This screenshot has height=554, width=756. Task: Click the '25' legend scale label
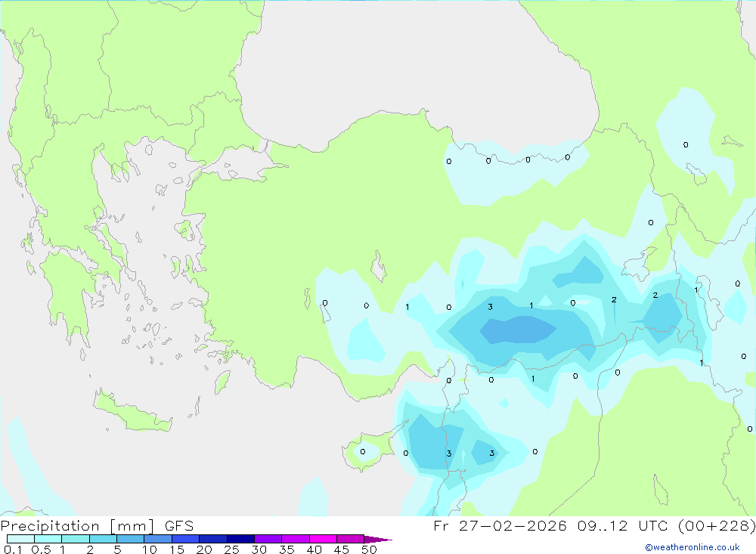pos(231,549)
